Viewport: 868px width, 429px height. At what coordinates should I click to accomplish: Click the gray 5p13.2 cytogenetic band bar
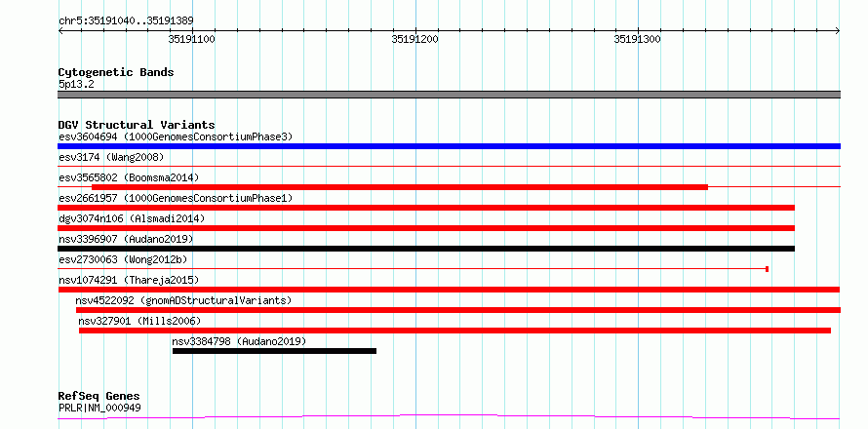point(449,95)
